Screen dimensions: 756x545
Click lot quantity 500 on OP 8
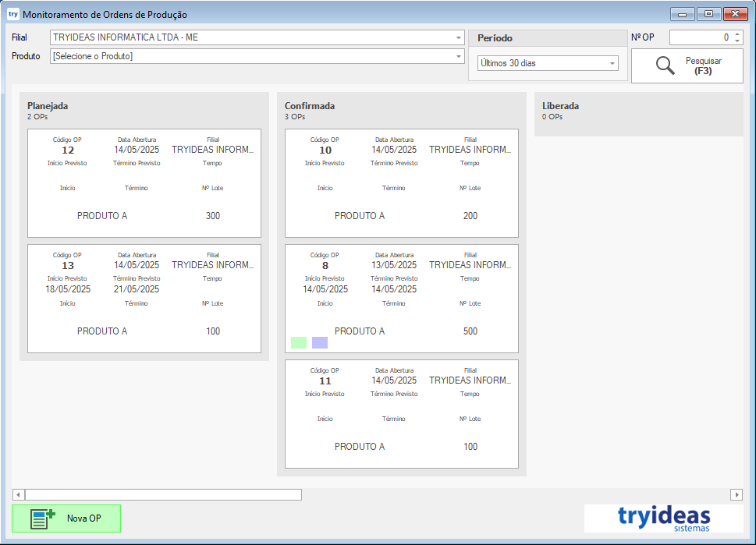470,331
